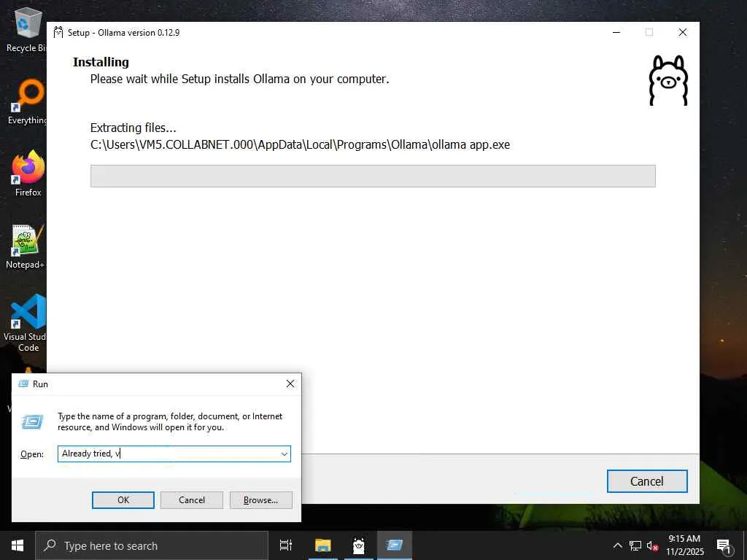The image size is (747, 560).
Task: Click the Run program icon beside description
Action: click(x=32, y=421)
